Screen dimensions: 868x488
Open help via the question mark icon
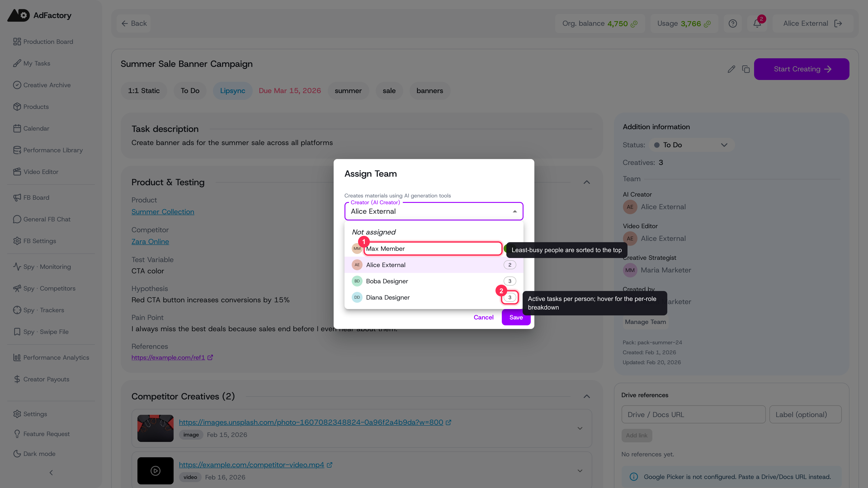733,23
